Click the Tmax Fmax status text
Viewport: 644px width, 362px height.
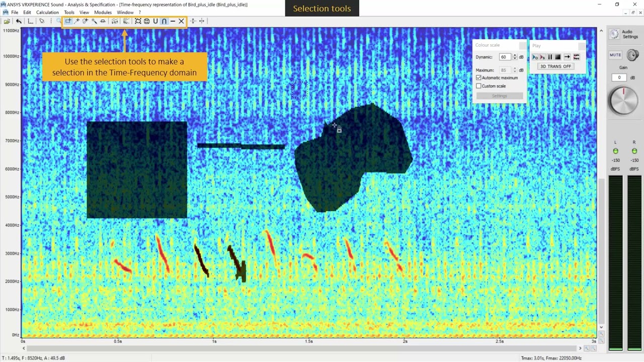tap(551, 358)
